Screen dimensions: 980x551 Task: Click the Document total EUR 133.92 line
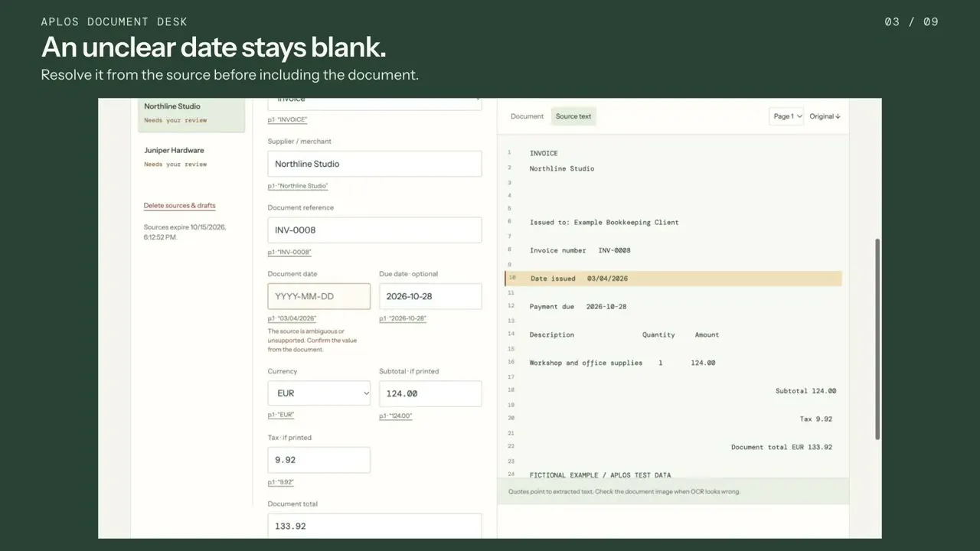point(782,447)
